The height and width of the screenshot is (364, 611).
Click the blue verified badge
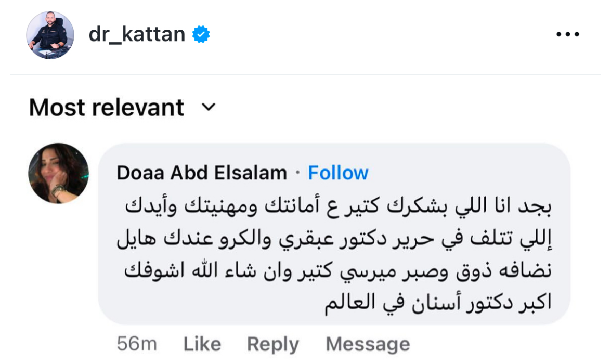pos(201,35)
